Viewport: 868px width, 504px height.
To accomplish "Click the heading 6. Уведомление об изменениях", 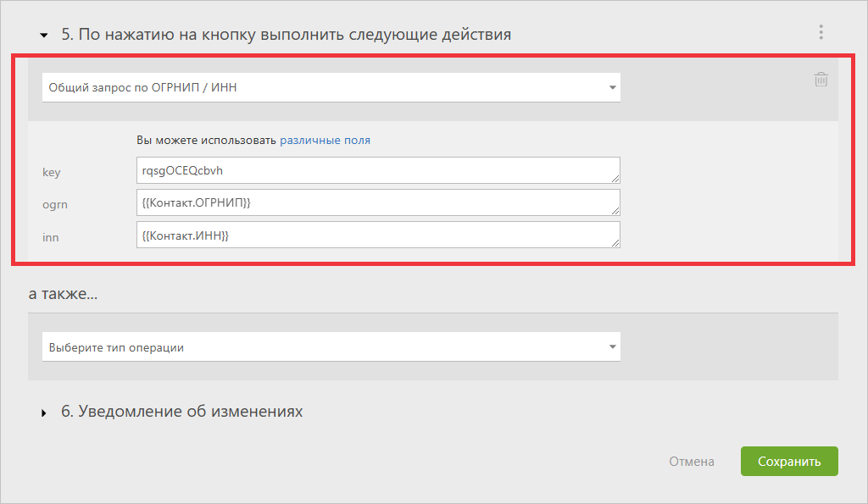I will point(181,412).
